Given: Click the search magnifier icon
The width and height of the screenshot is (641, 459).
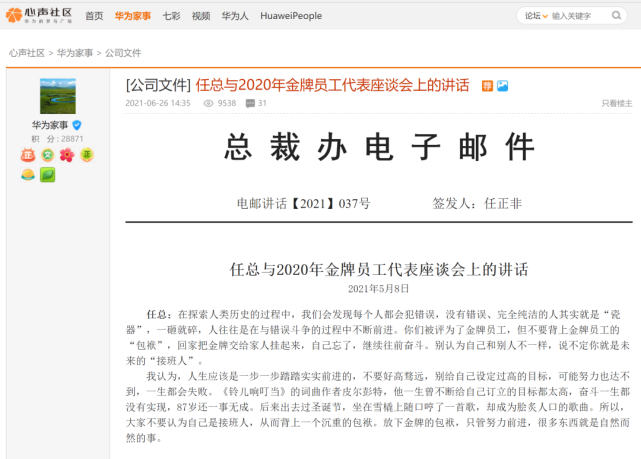Looking at the screenshot, I should coord(616,16).
